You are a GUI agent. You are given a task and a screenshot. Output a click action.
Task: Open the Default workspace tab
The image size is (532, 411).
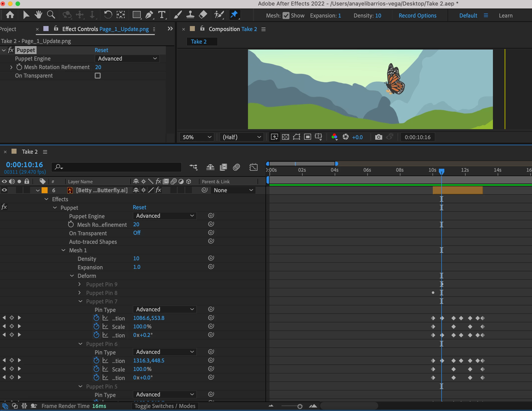click(468, 16)
